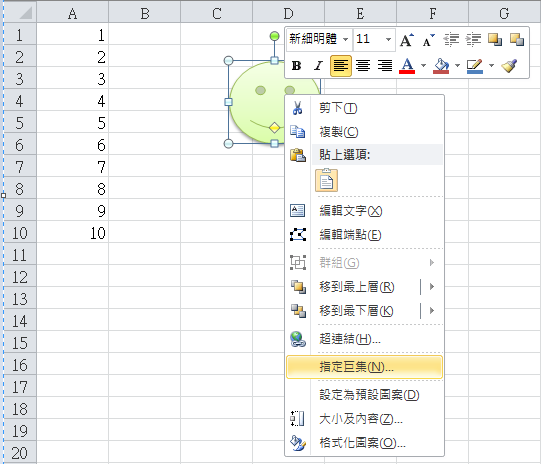The image size is (541, 464).
Task: Open the font size 11 dropdown
Action: tap(388, 39)
